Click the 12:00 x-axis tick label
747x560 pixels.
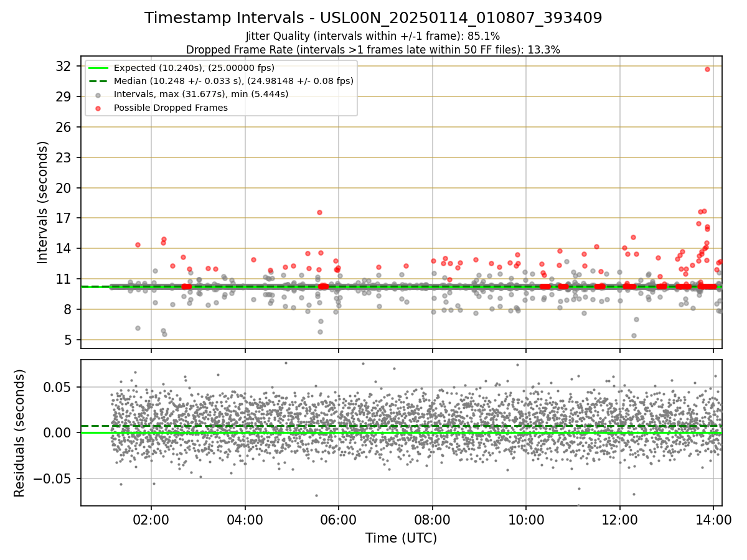[620, 520]
